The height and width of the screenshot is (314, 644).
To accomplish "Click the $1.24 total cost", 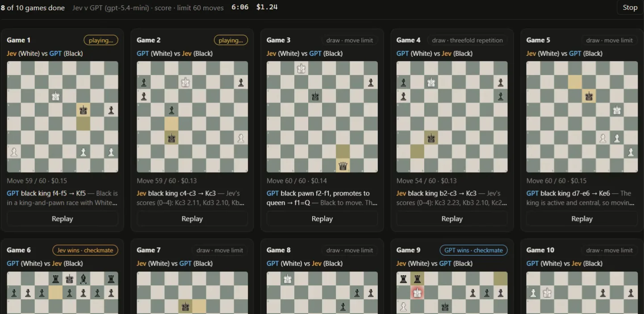I will pyautogui.click(x=267, y=7).
